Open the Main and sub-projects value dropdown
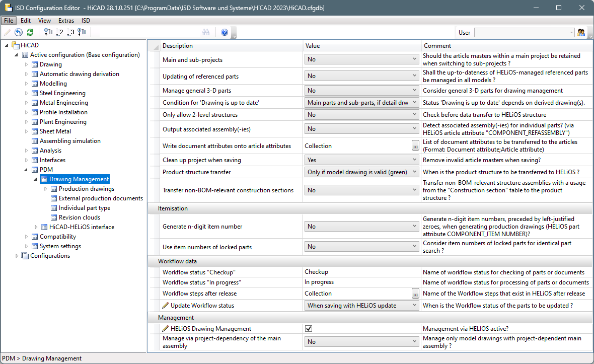This screenshot has height=364, width=594. tap(362, 59)
